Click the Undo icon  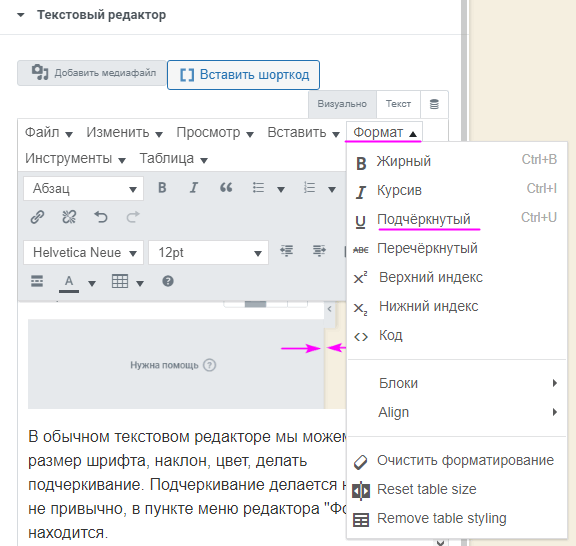pos(101,217)
